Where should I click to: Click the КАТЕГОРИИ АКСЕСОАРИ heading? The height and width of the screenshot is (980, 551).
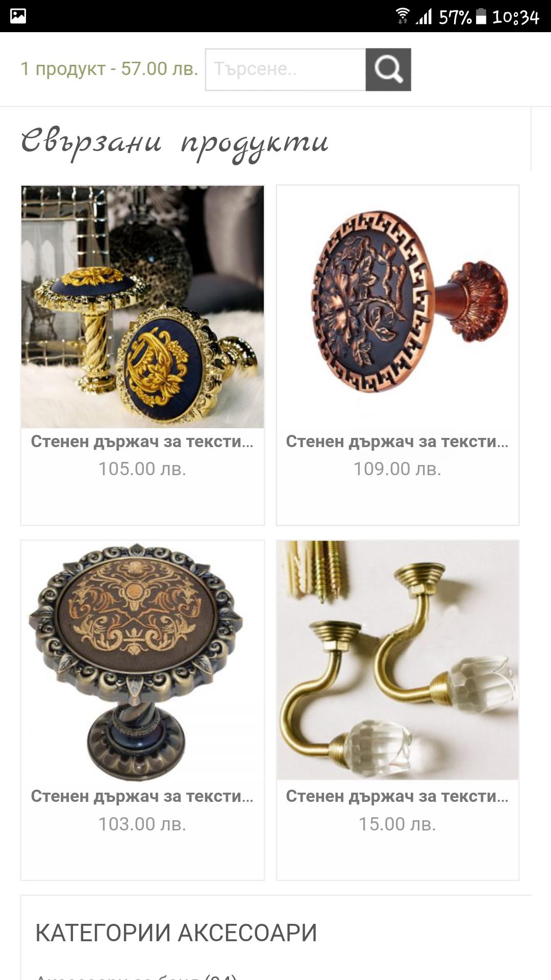(x=176, y=933)
